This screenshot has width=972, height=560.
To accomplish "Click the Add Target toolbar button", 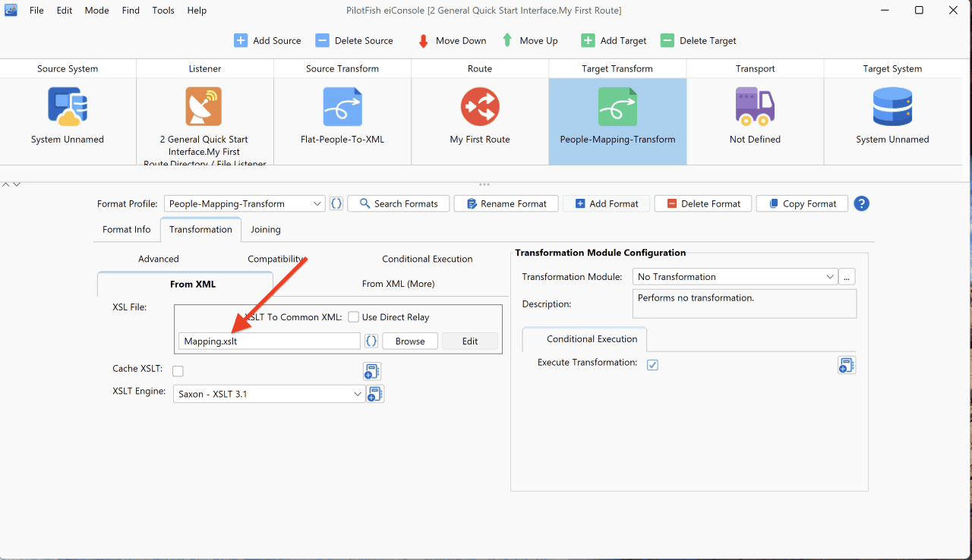I will [614, 40].
